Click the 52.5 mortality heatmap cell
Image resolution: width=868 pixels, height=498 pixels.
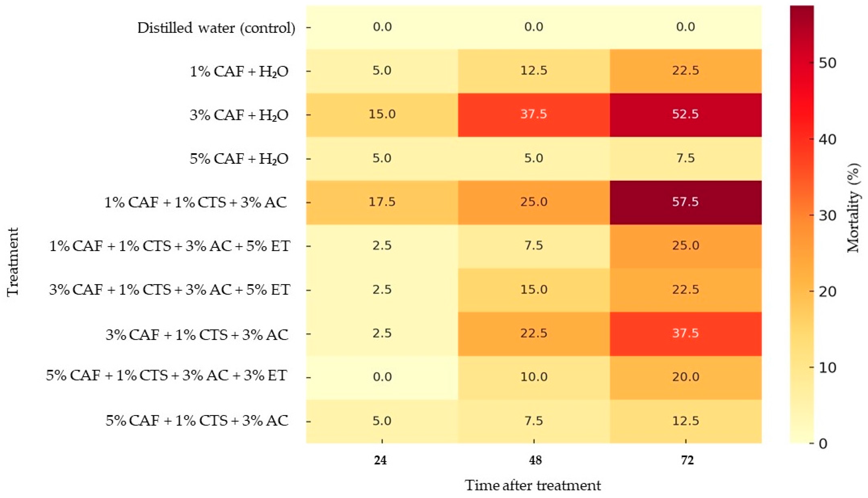pos(685,114)
